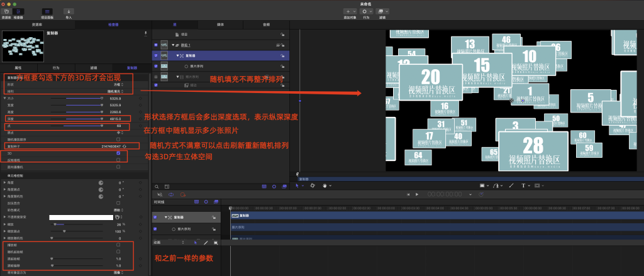Toggle the 3D checkbox
Screen dimensions: 644x276
tap(118, 153)
